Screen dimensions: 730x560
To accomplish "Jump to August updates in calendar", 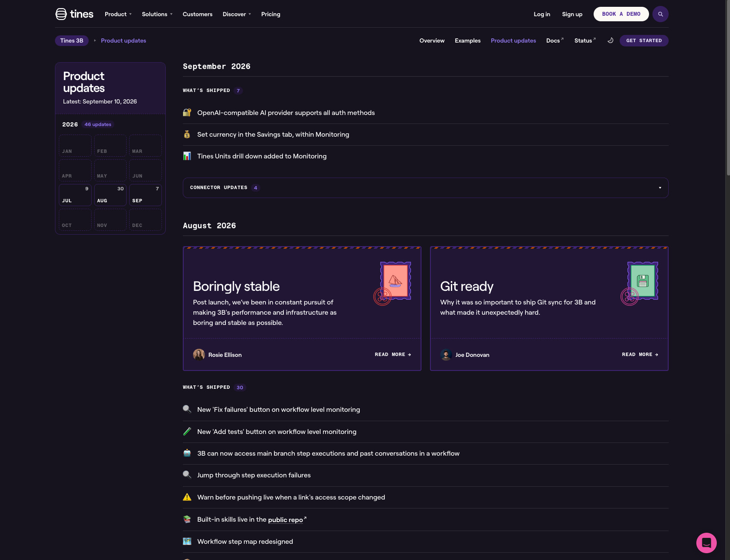I will (110, 195).
